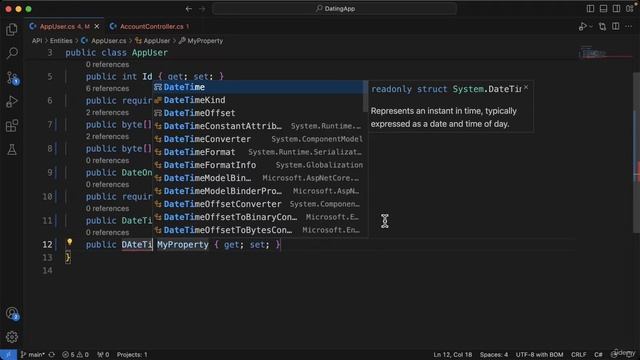Open the Explorer view in activity bar
The image size is (640, 360).
coord(12,29)
